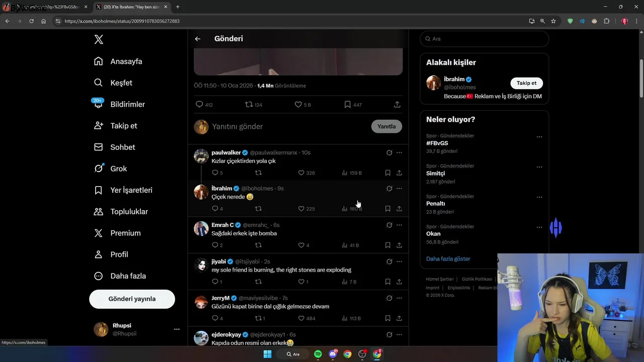Repost paulwalker's reply
Image resolution: width=644 pixels, height=362 pixels.
(x=258, y=173)
